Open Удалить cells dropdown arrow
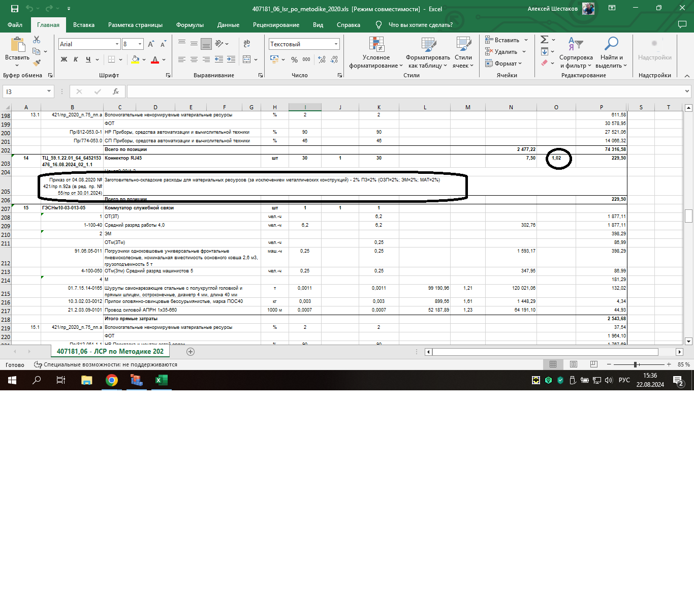 (524, 52)
